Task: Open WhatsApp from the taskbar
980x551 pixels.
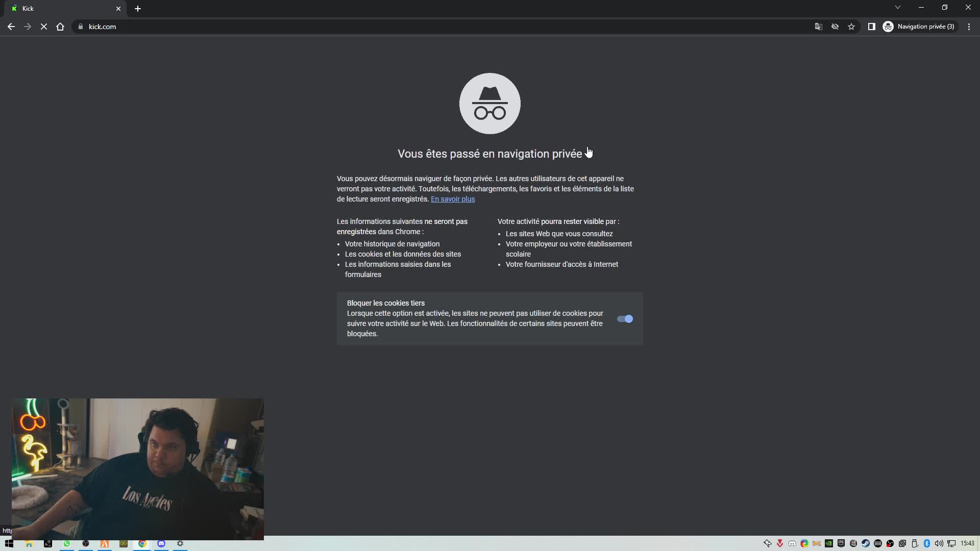Action: tap(67, 543)
